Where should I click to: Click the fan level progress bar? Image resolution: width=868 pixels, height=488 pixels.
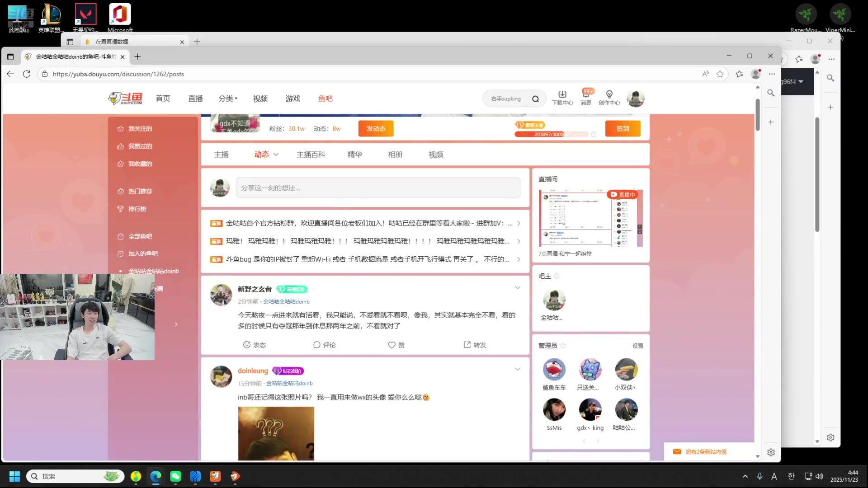pyautogui.click(x=551, y=134)
